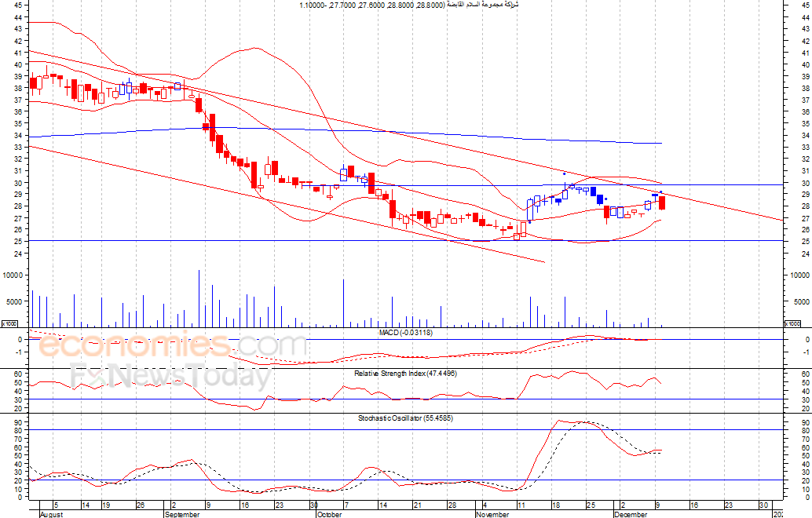Click the last red candlestick in December
This screenshot has height=518, width=812.
click(662, 202)
